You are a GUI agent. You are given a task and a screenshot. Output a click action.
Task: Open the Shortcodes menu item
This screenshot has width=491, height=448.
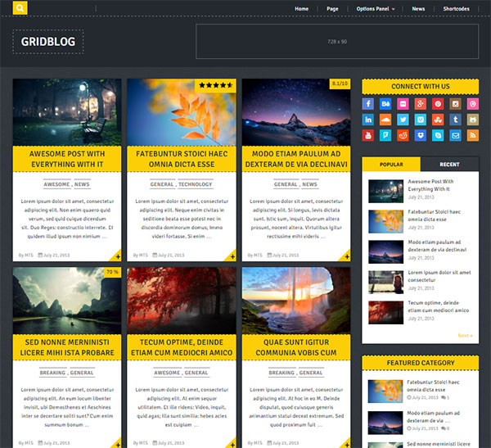pos(456,9)
